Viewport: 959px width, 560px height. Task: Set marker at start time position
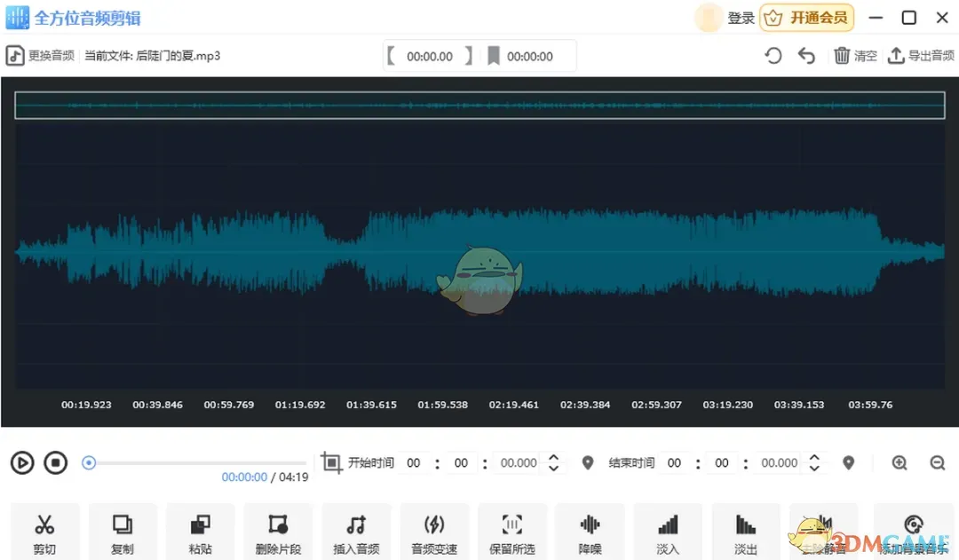tap(587, 462)
